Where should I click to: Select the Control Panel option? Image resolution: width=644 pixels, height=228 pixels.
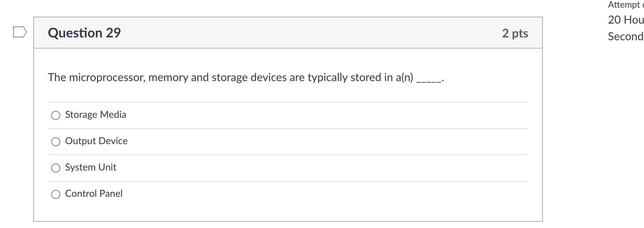pos(56,194)
